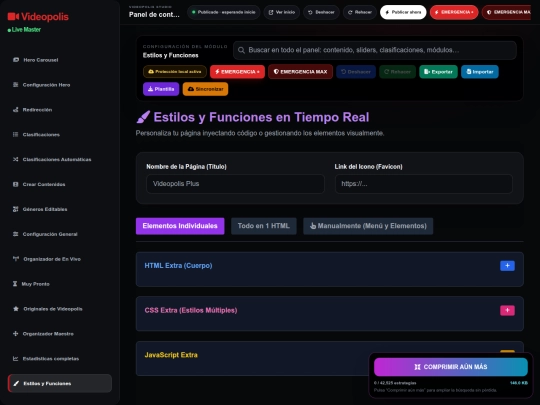
Task: Click the orange Sincronizar button
Action: click(205, 89)
